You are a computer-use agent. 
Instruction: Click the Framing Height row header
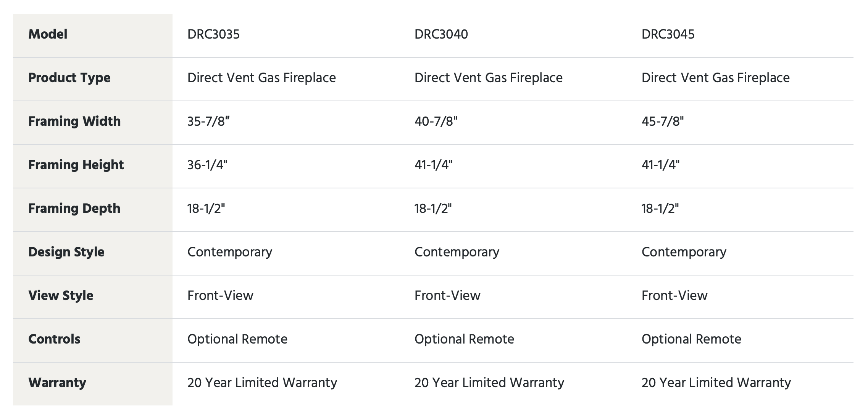(76, 165)
